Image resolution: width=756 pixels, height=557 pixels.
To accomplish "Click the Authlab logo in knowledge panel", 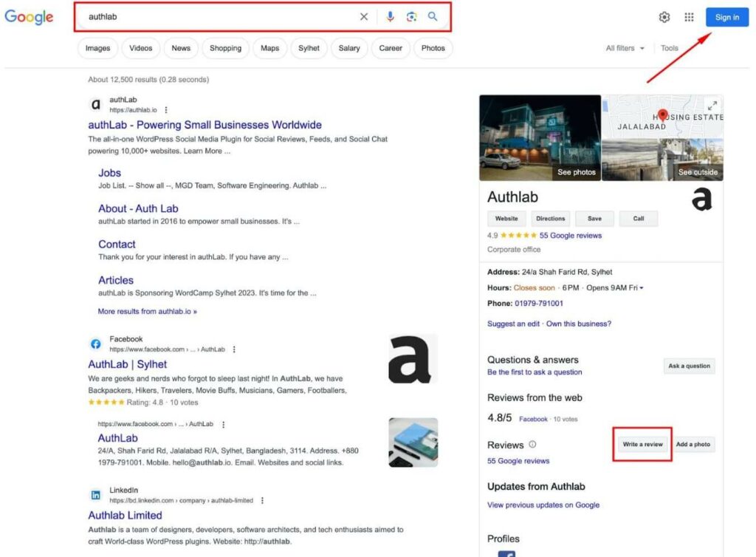I will pos(701,199).
